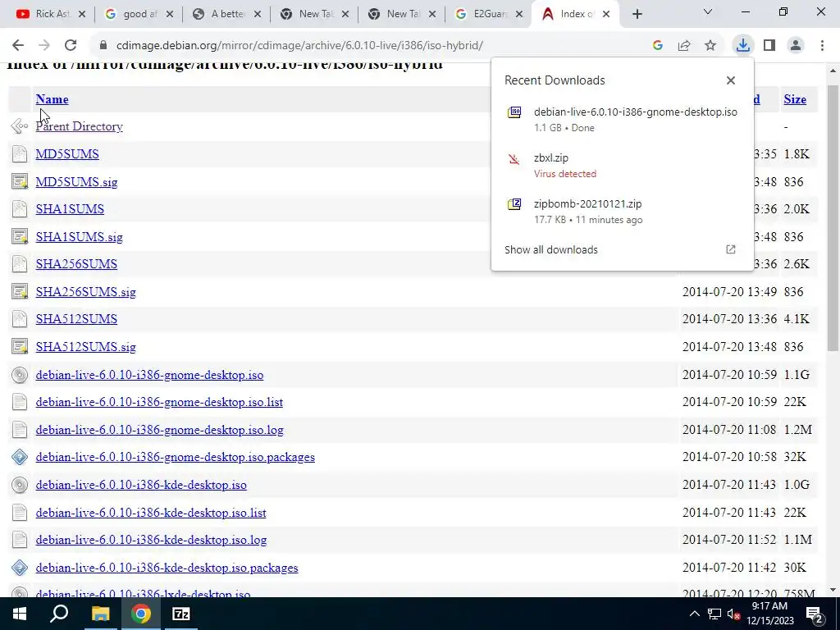Click the zipbomb-20210121.zip file icon
Image resolution: width=840 pixels, height=630 pixels.
click(x=514, y=204)
